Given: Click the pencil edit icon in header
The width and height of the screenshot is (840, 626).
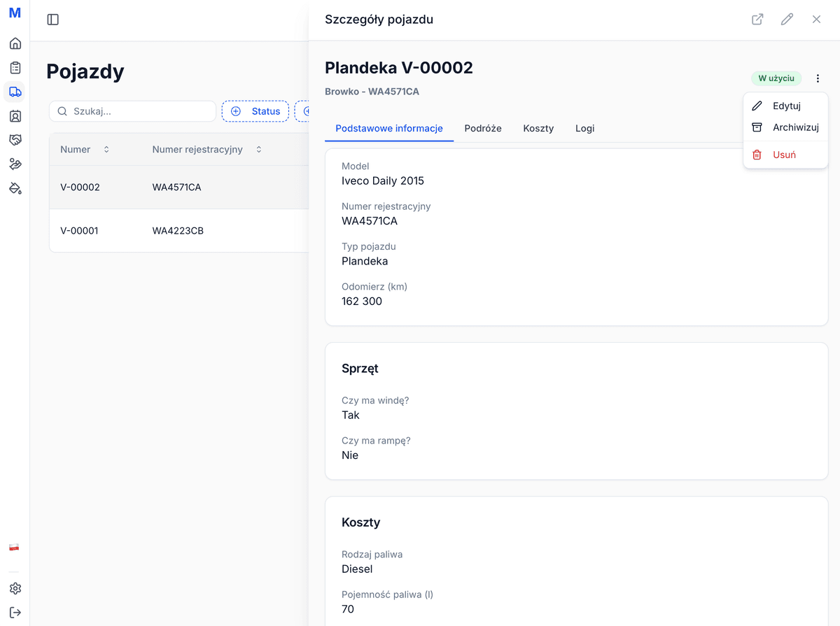Looking at the screenshot, I should pos(787,20).
